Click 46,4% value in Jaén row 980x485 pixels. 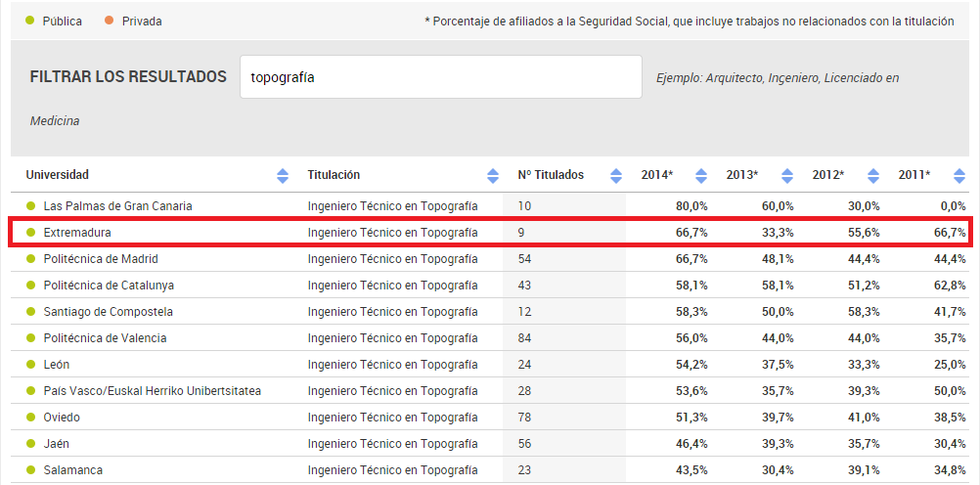point(691,443)
